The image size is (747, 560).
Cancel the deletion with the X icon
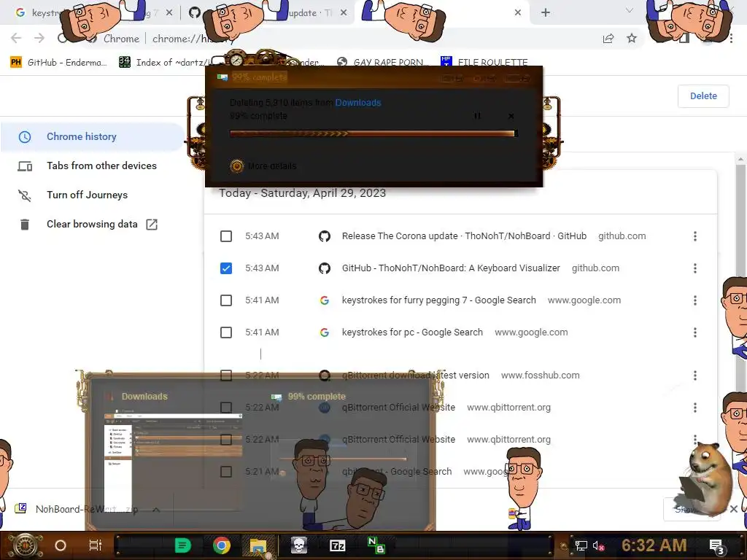coord(511,116)
